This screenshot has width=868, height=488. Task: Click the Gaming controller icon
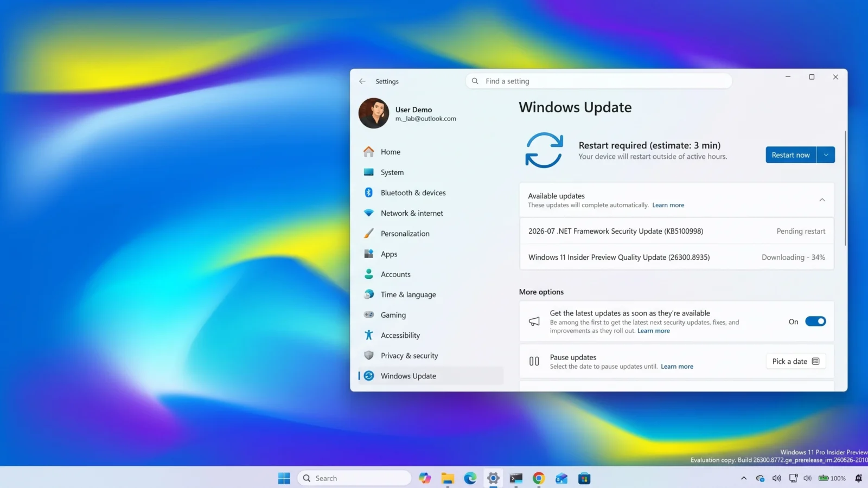click(369, 314)
